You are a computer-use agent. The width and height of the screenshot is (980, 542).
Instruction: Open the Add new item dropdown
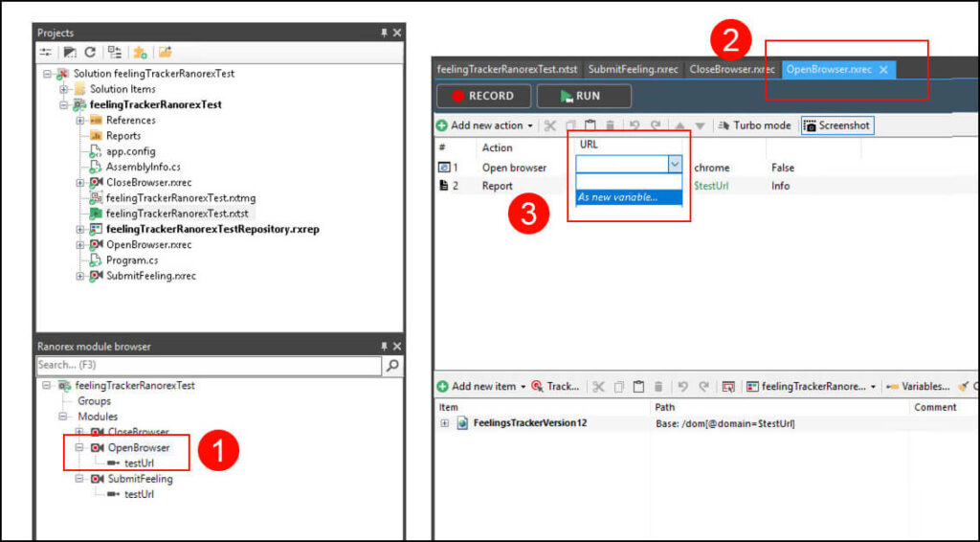(x=523, y=387)
